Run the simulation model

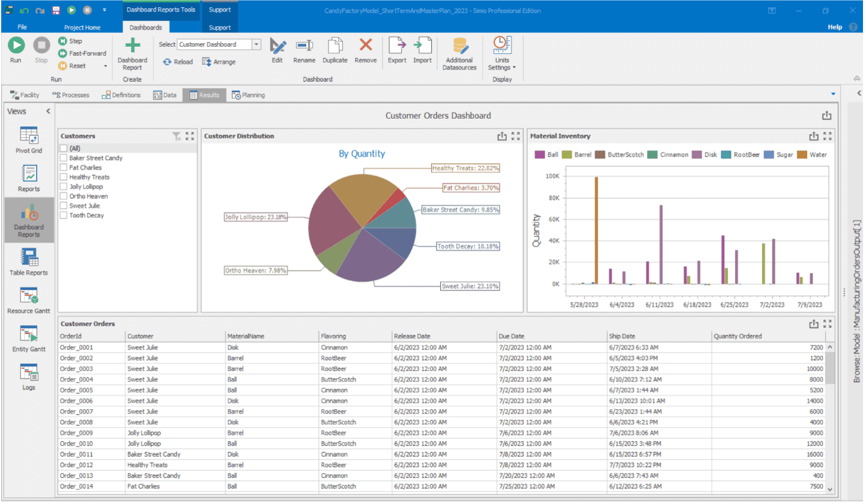16,51
